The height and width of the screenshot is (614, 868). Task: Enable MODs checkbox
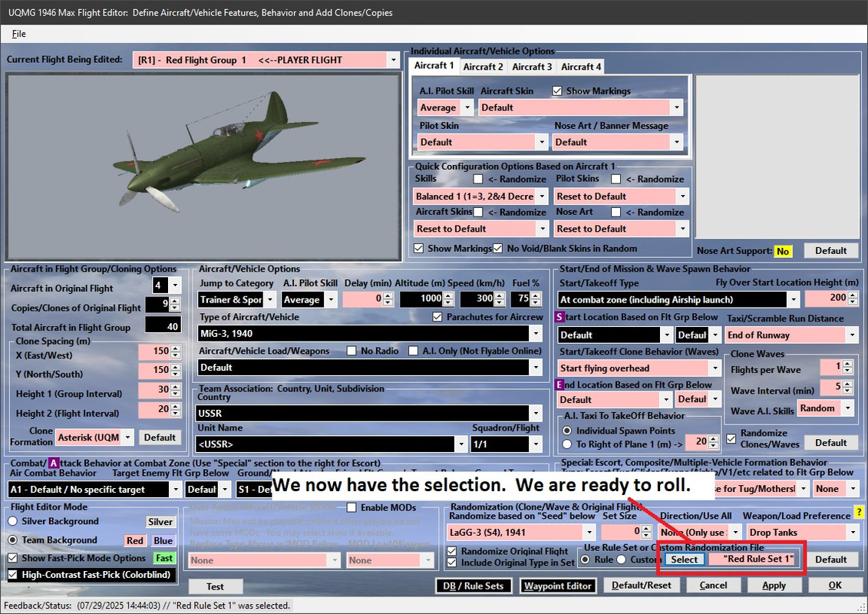(351, 507)
